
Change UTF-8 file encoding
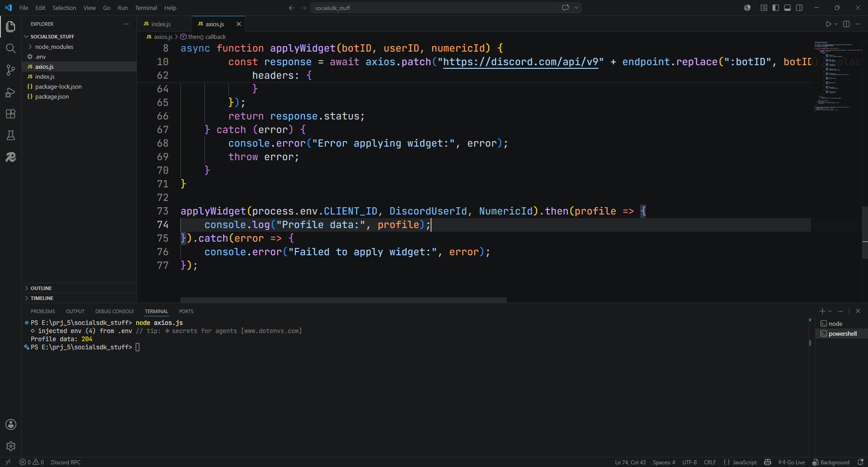click(689, 462)
